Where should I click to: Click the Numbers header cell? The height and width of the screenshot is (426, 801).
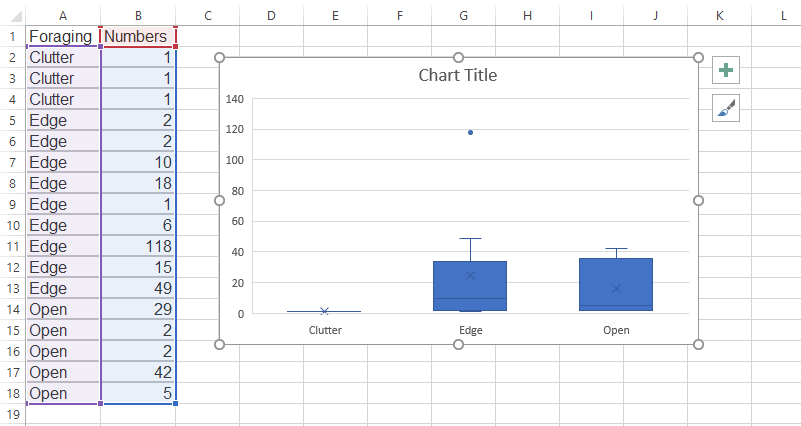(x=138, y=36)
